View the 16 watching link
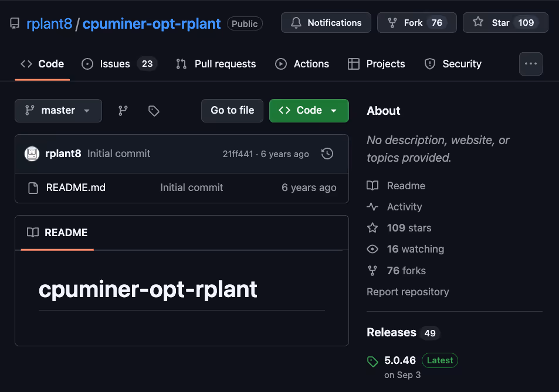559x392 pixels. click(x=415, y=249)
